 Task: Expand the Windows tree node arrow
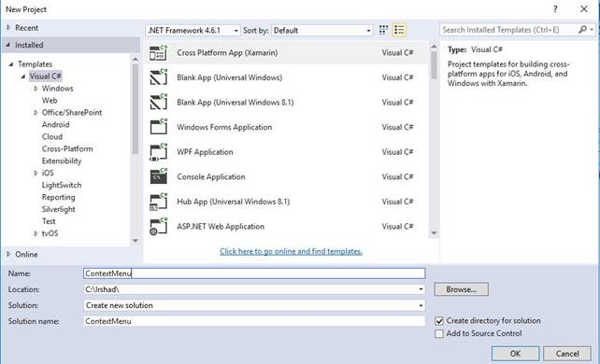pos(36,89)
